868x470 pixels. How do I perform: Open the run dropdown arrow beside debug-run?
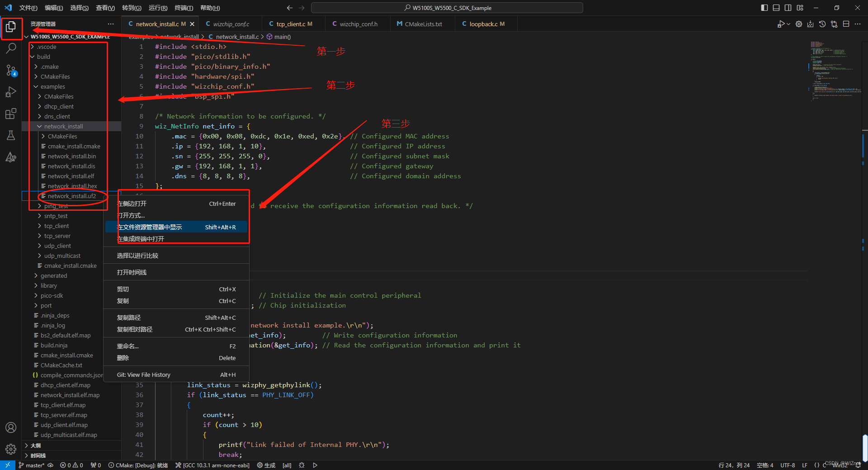(x=788, y=24)
